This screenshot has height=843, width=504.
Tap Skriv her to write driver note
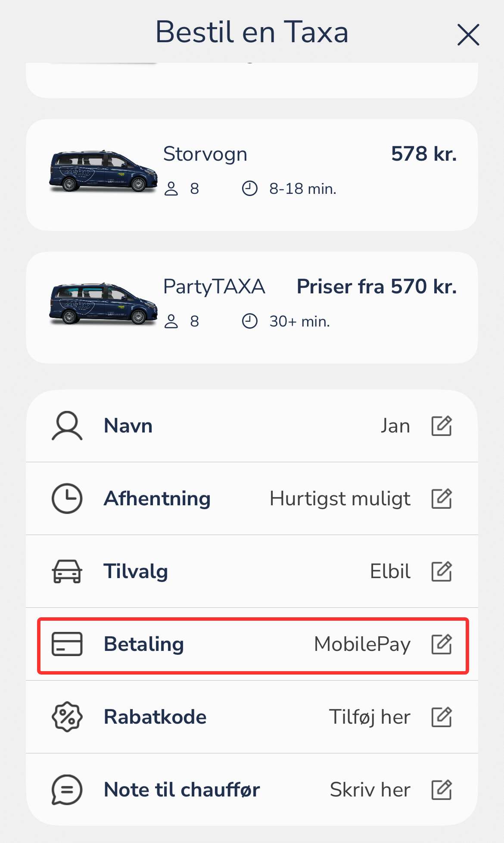370,790
